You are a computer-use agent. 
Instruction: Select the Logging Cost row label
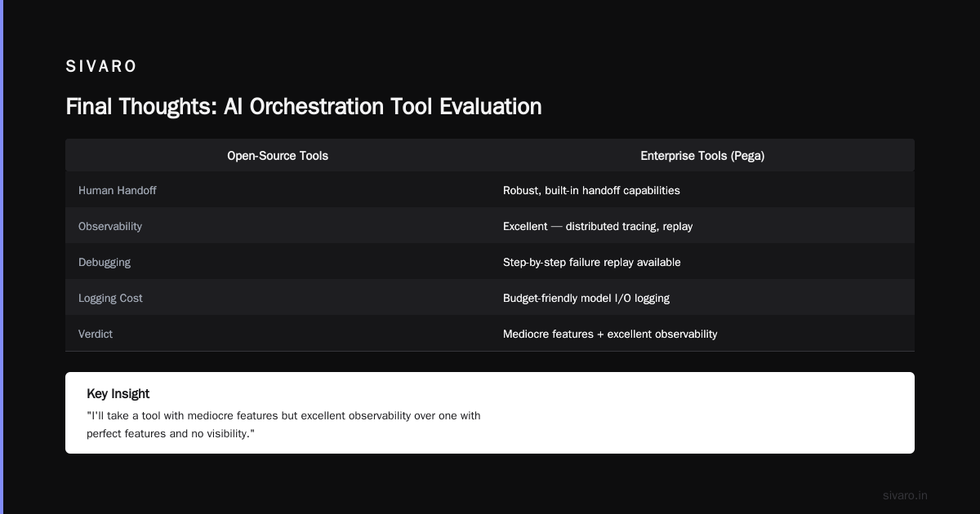pos(110,298)
